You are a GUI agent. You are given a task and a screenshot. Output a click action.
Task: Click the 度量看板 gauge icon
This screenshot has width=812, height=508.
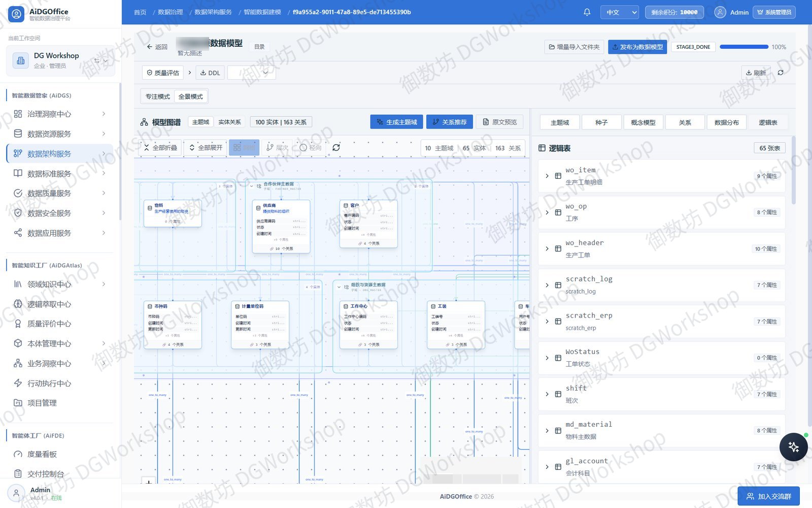pyautogui.click(x=18, y=454)
